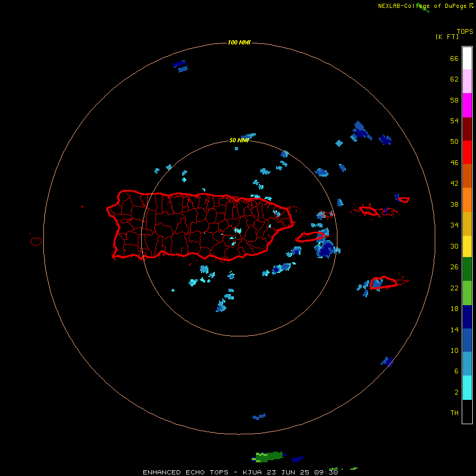Click the white swatch atop the legend
The image size is (476, 476).
(467, 58)
